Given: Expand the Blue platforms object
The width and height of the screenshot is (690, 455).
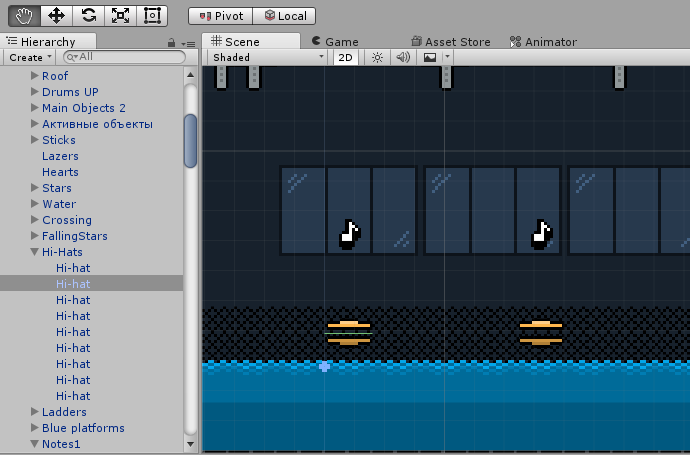Looking at the screenshot, I should click(35, 428).
